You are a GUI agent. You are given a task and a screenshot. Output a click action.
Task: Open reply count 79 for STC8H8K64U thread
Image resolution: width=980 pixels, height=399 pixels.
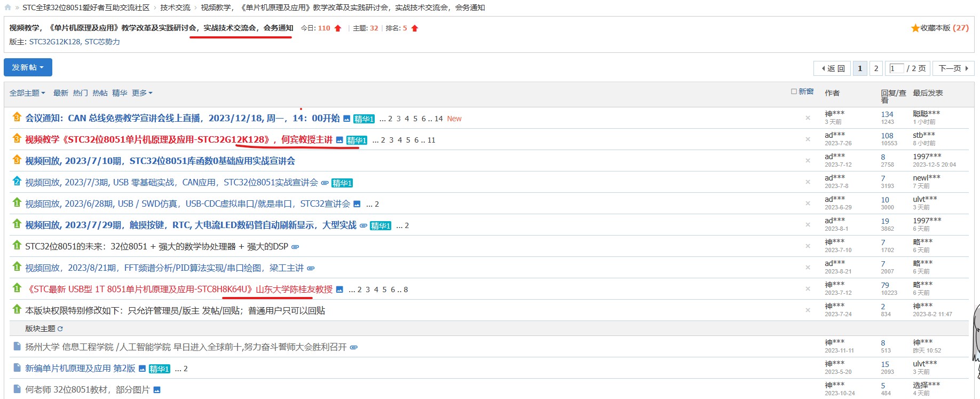click(x=885, y=285)
